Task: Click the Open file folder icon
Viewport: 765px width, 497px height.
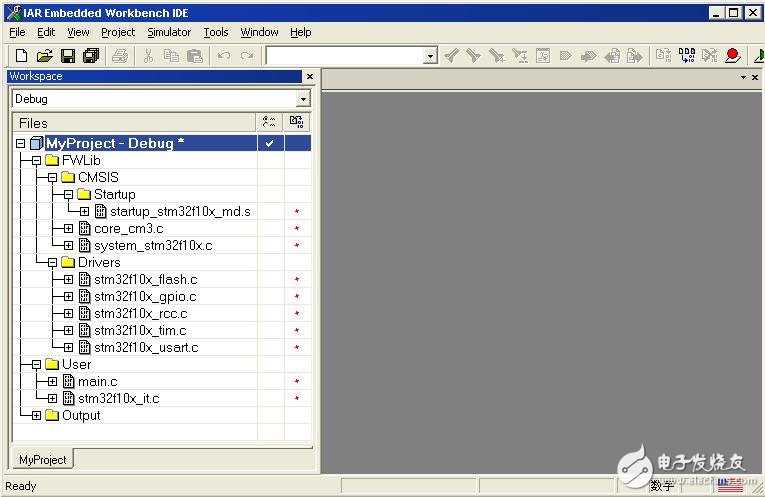Action: 44,56
